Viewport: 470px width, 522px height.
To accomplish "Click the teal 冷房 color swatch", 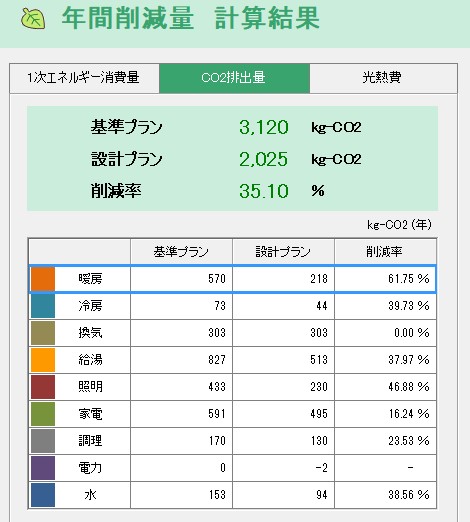I will coord(43,306).
